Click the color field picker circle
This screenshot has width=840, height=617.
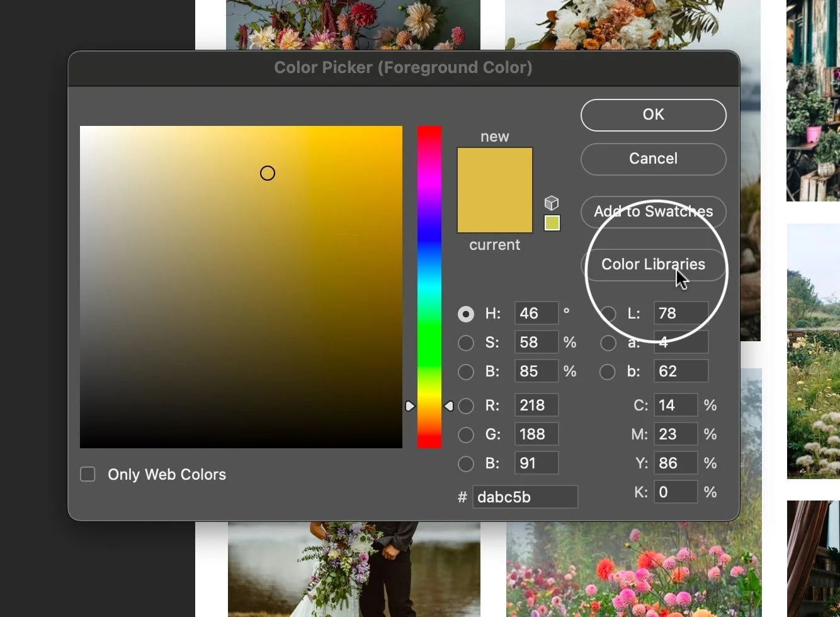click(268, 173)
